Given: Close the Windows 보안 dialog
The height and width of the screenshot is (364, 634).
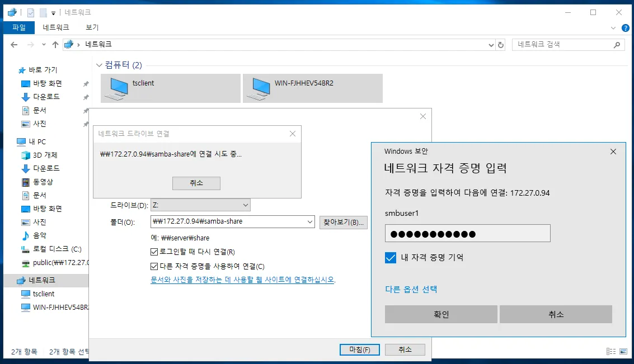Looking at the screenshot, I should pos(613,152).
